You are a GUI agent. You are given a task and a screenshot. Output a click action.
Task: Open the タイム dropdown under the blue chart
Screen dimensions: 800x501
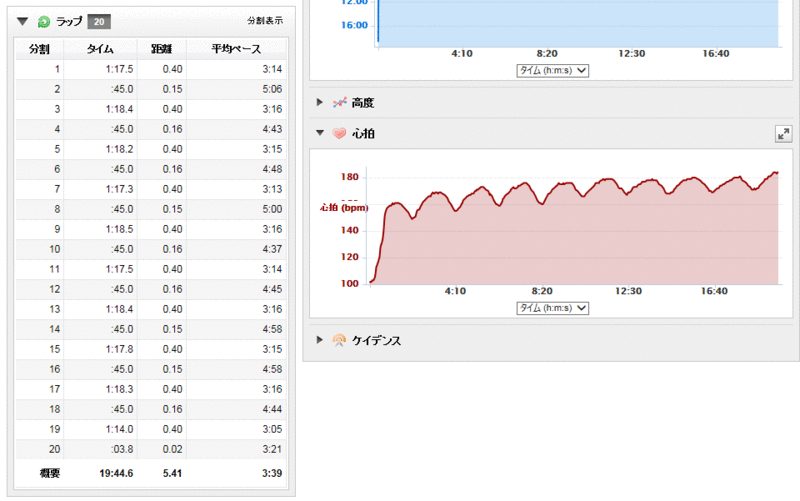(x=552, y=71)
